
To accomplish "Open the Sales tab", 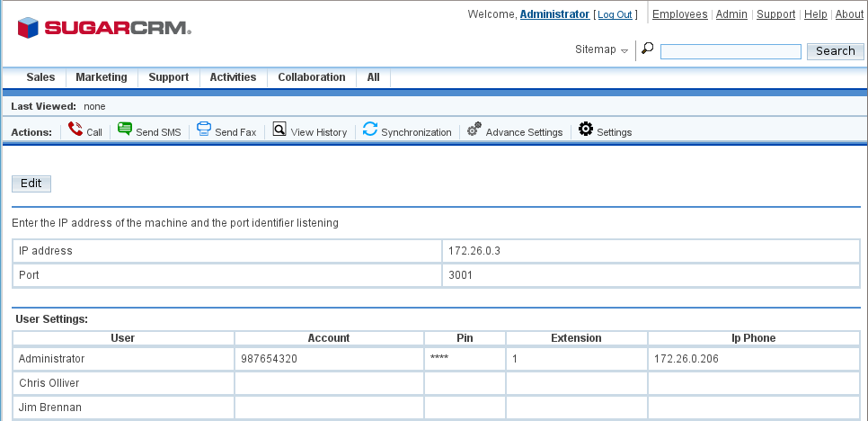I will point(40,77).
